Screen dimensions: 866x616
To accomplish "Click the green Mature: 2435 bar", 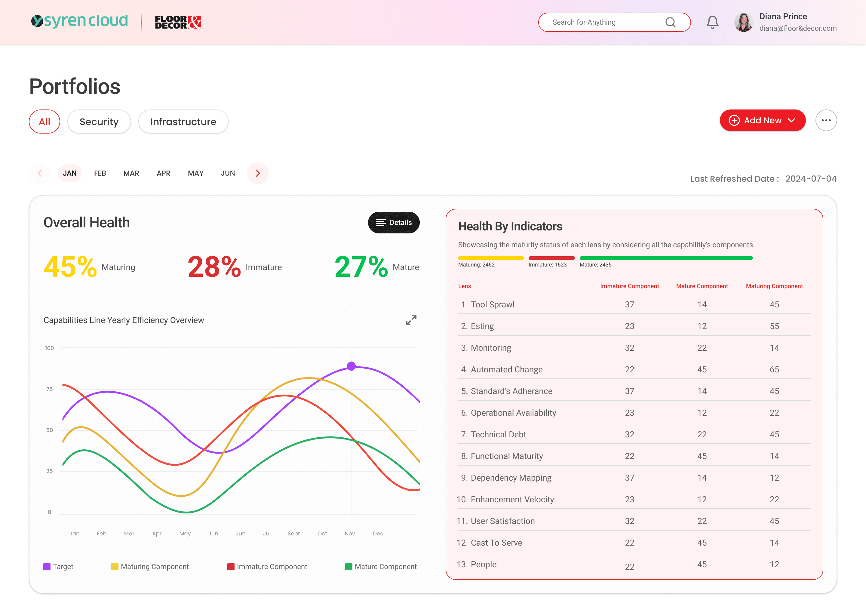I will pos(666,258).
